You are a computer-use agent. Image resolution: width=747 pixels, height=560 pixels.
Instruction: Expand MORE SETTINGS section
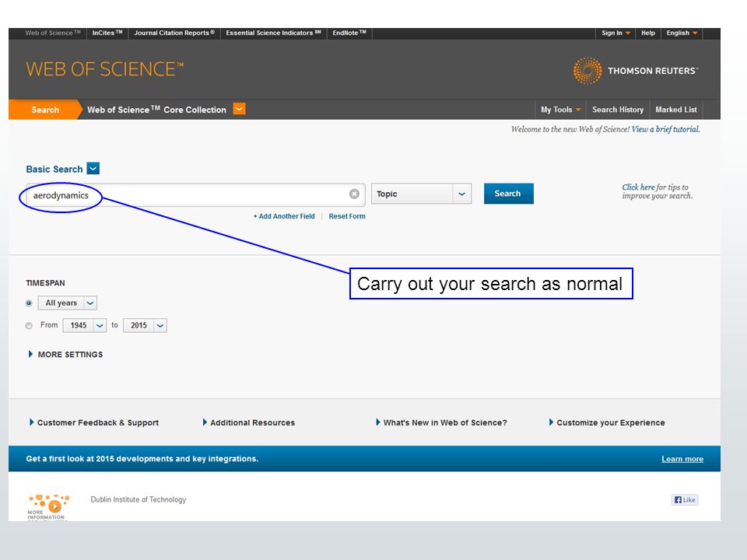(65, 355)
